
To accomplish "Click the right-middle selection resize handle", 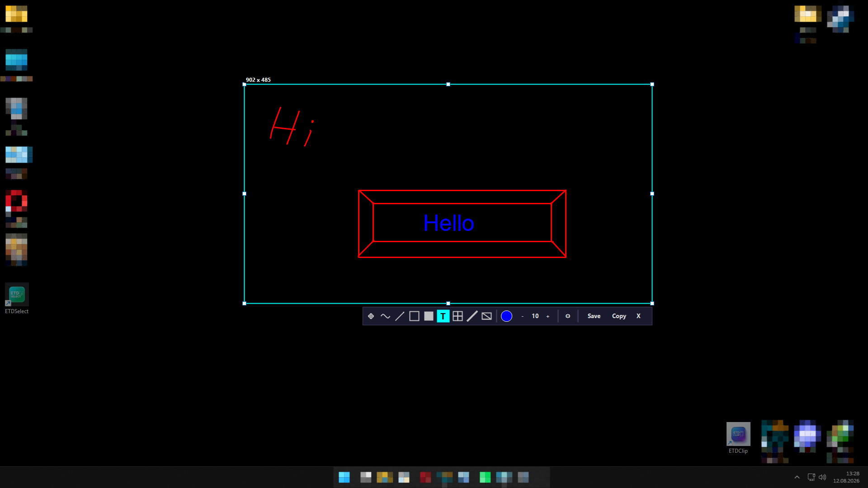I will (652, 193).
